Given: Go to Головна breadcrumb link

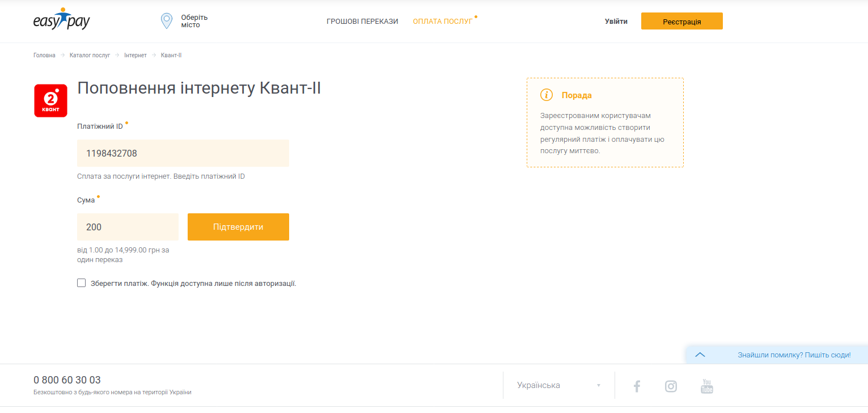Looking at the screenshot, I should pyautogui.click(x=44, y=55).
